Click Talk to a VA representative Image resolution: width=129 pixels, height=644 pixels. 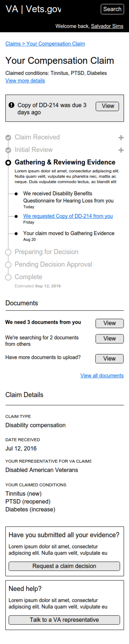click(64, 620)
